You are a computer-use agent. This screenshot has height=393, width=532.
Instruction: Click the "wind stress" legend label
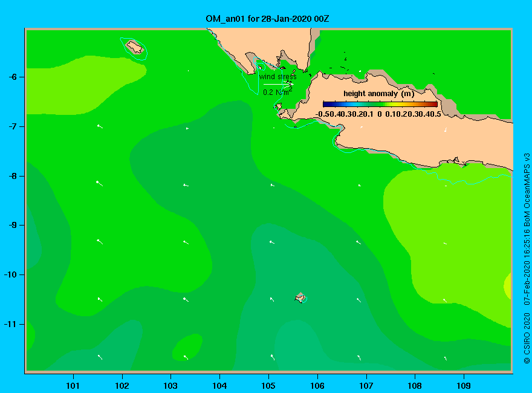pyautogui.click(x=278, y=77)
